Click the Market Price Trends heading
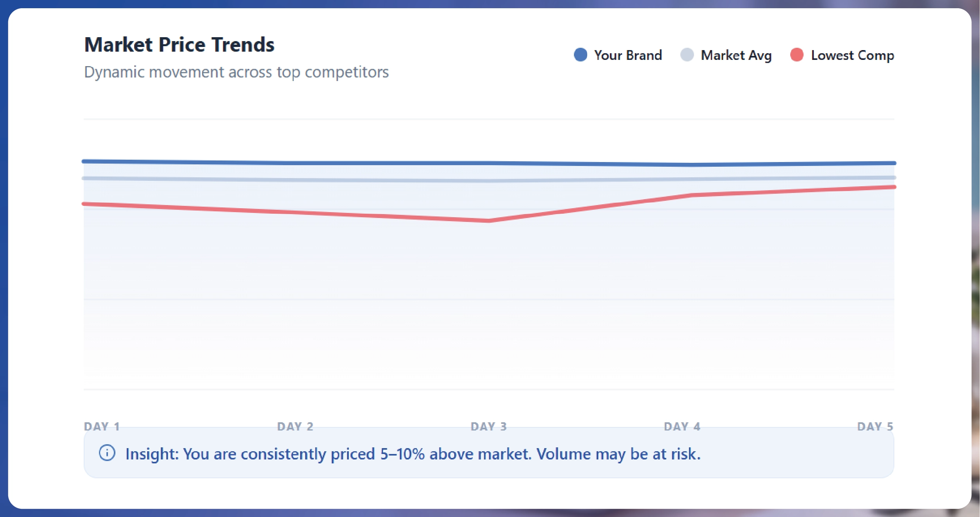This screenshot has height=517, width=980. pos(180,45)
